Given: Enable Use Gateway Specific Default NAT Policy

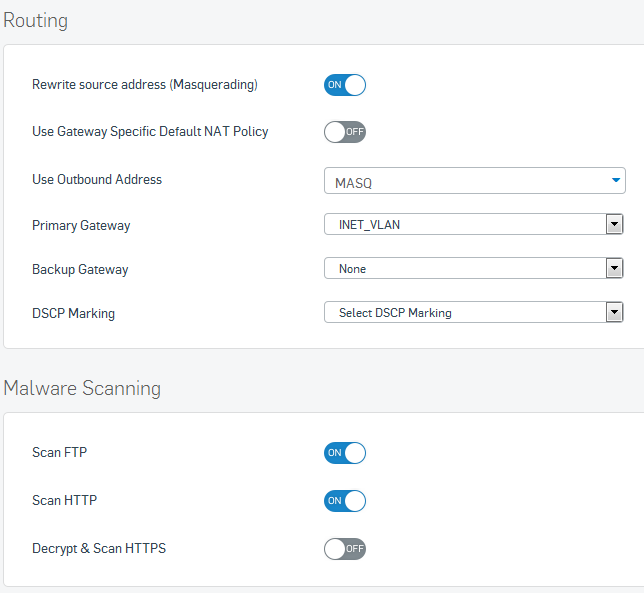Looking at the screenshot, I should (345, 132).
